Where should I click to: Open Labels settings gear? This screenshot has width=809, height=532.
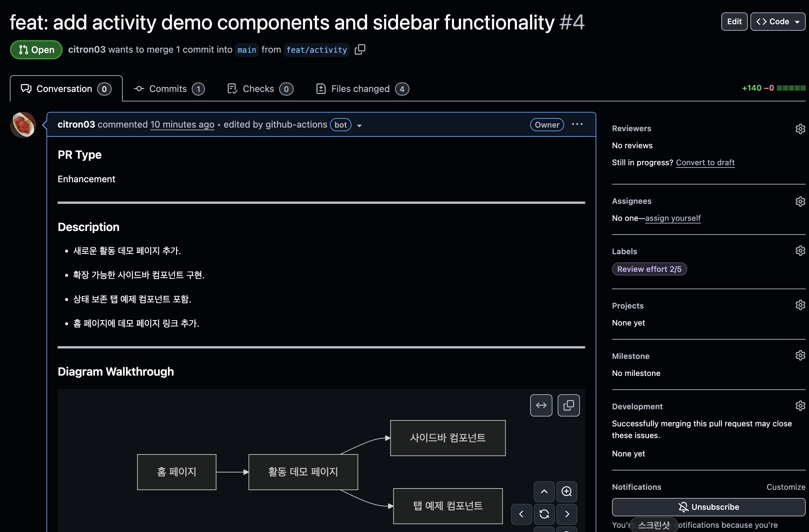(x=800, y=251)
